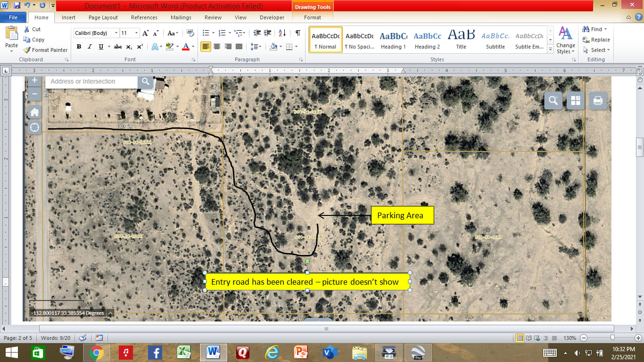Switch to the Page Layout tab
Viewport: 644px width, 362px height.
(103, 17)
